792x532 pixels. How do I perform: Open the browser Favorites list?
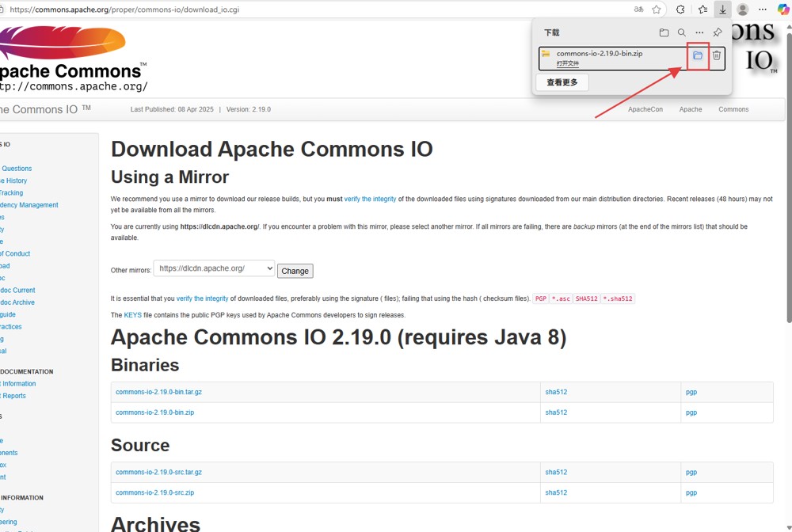click(703, 9)
